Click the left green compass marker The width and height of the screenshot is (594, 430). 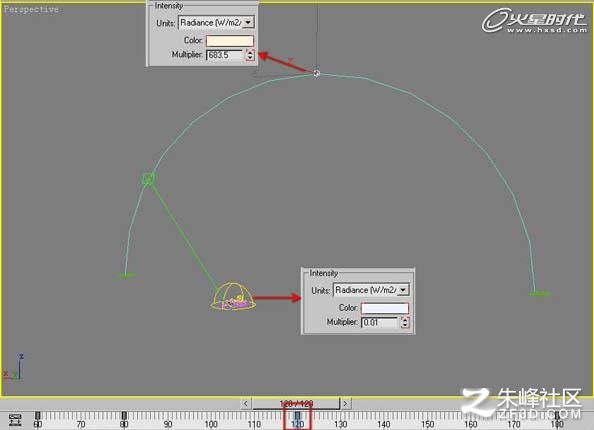point(127,275)
